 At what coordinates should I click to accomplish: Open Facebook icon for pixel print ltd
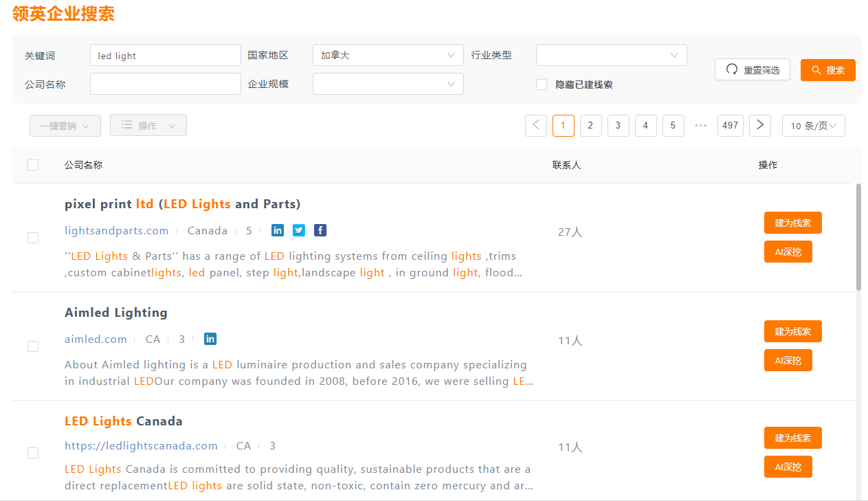[320, 230]
